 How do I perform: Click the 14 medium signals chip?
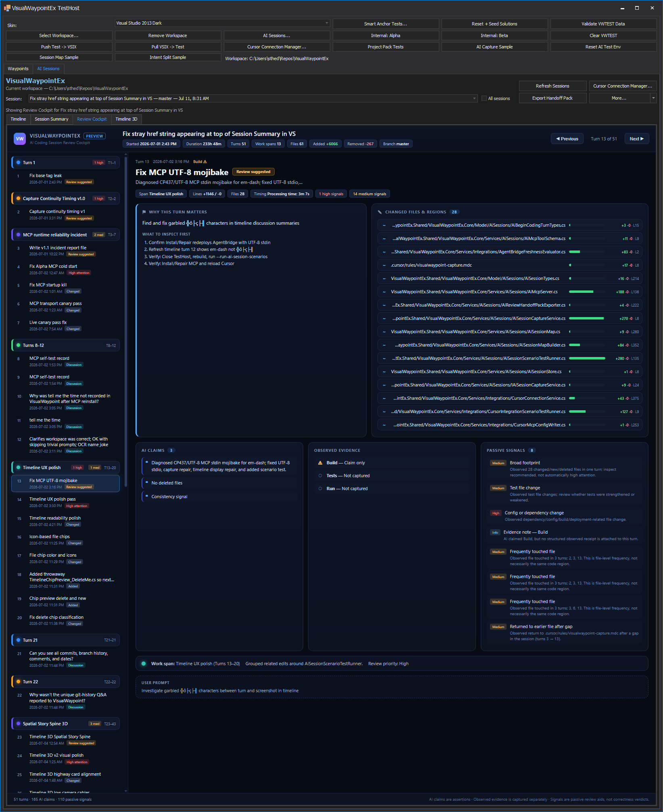pyautogui.click(x=369, y=194)
